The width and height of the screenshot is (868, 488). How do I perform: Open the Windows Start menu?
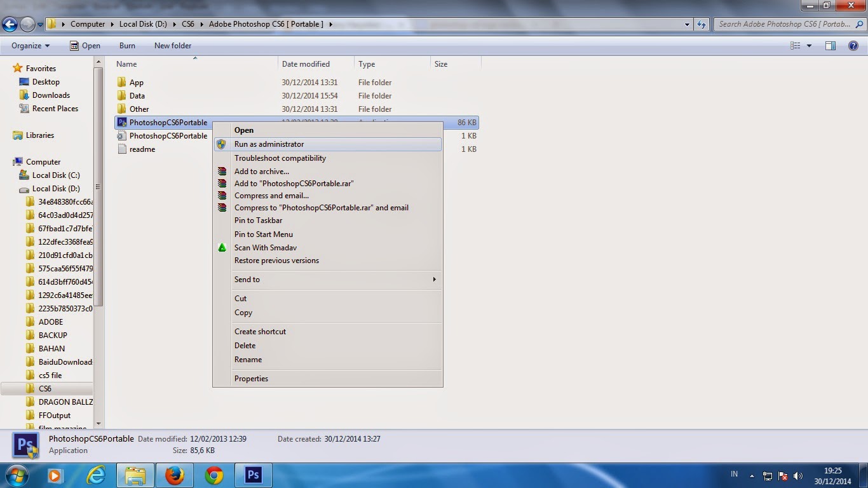click(x=17, y=475)
